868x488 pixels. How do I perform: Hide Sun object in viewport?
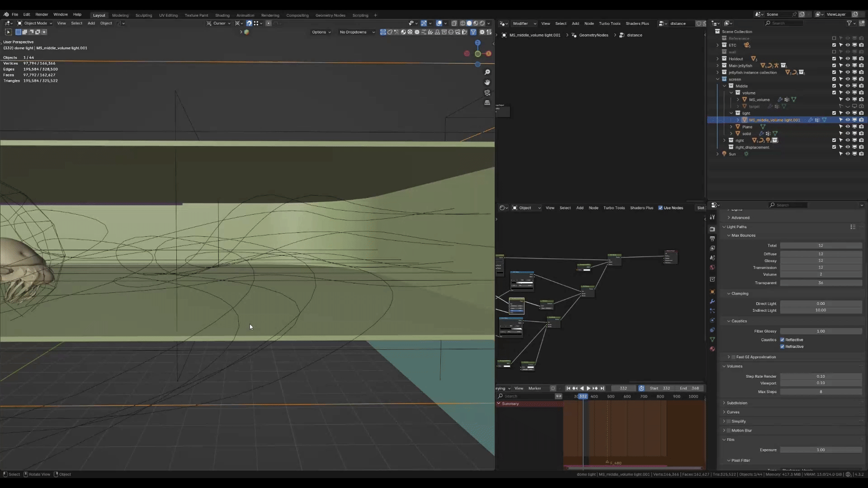[848, 154]
